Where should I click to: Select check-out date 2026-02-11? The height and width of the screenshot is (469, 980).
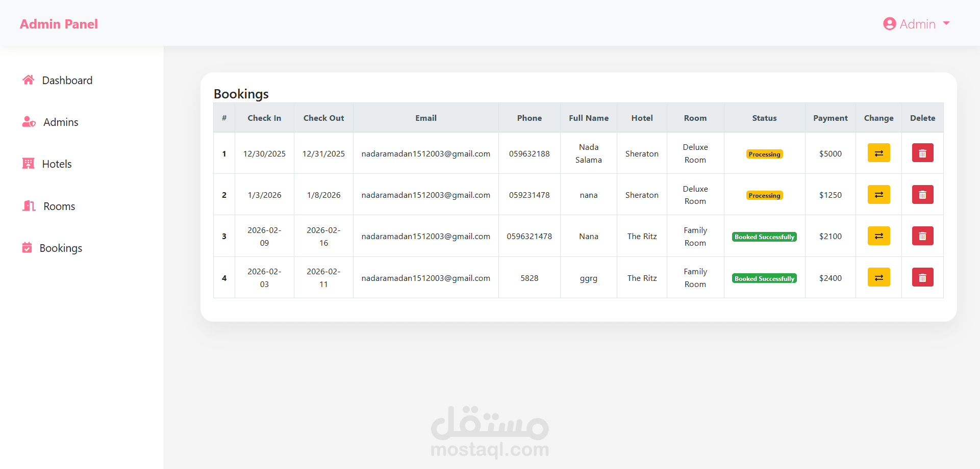323,277
